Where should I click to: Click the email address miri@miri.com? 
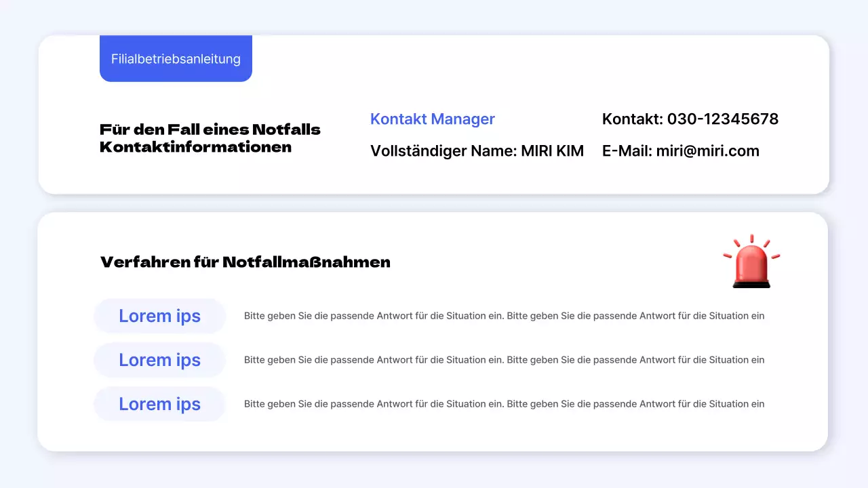[707, 150]
